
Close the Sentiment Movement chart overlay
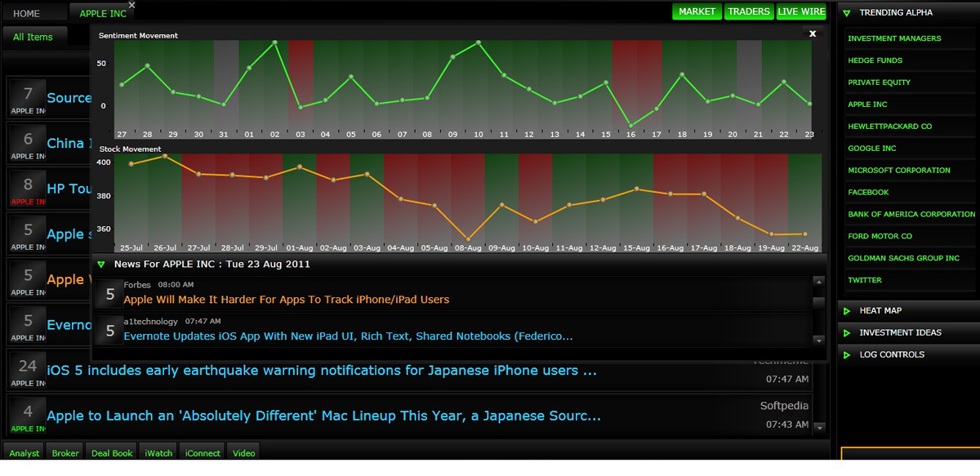coord(813,33)
